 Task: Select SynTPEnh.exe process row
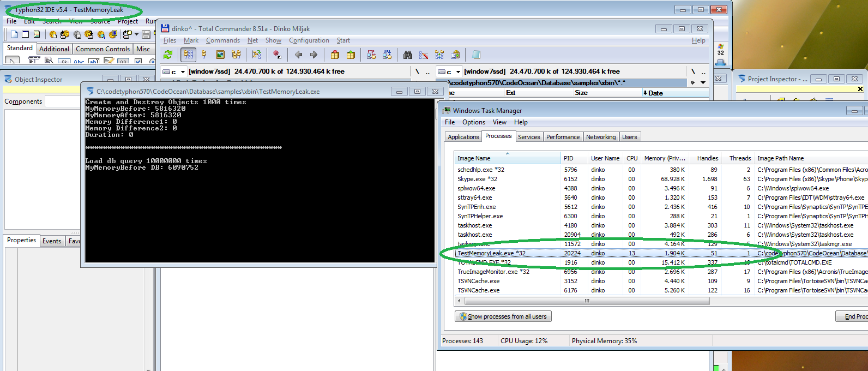(661, 207)
